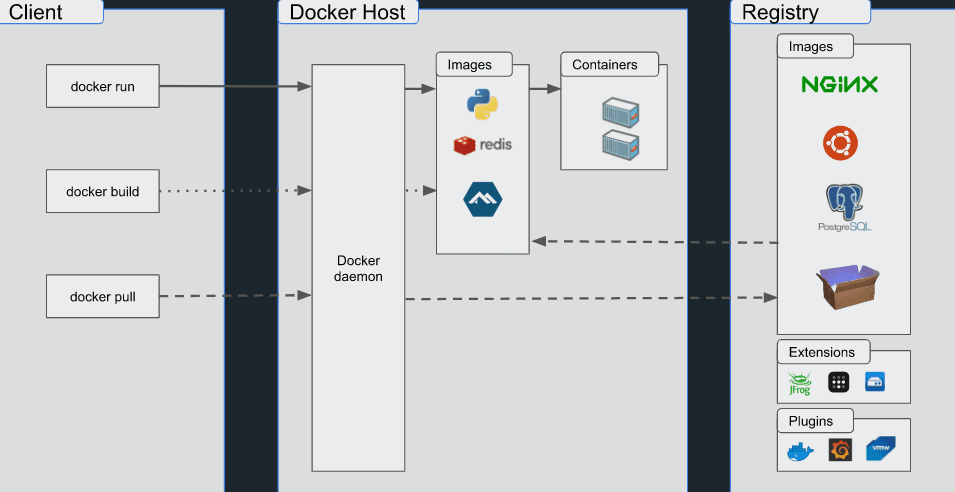Click the Extensions label in Registry
The image size is (955, 492).
[822, 352]
